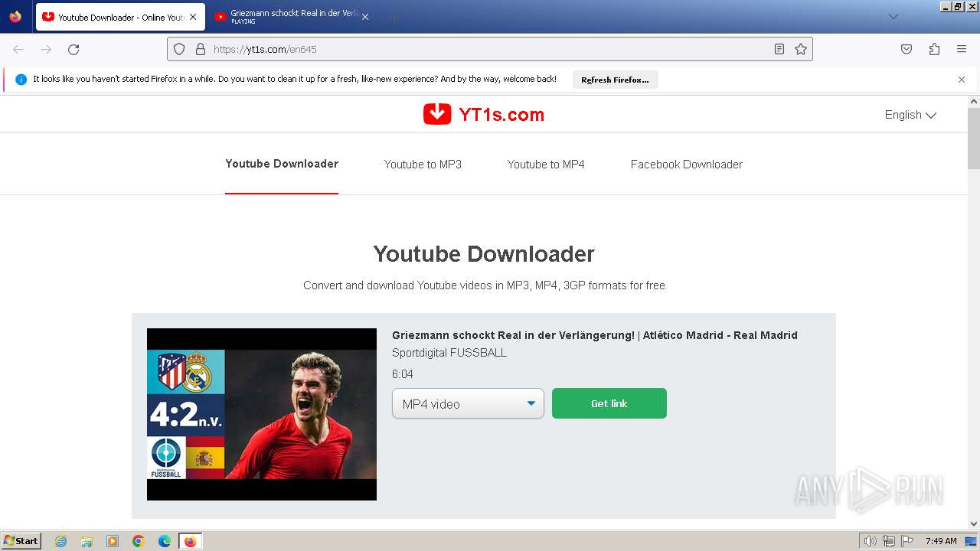Click the 6:04 video duration text
This screenshot has height=551, width=980.
point(403,374)
